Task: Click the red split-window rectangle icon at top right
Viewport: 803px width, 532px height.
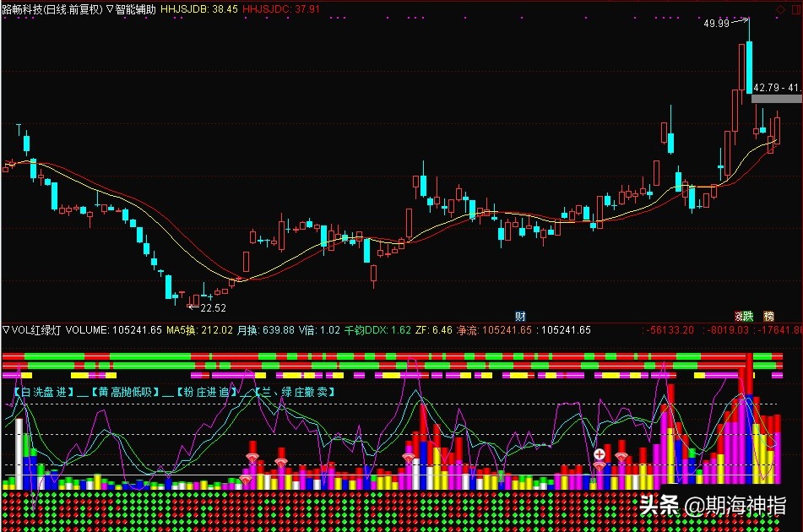Action: 797,9
